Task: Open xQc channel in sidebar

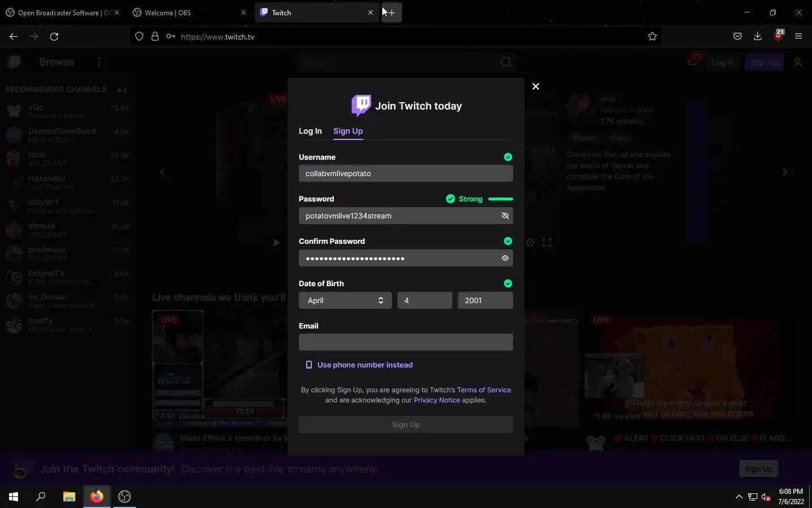Action: (x=68, y=111)
